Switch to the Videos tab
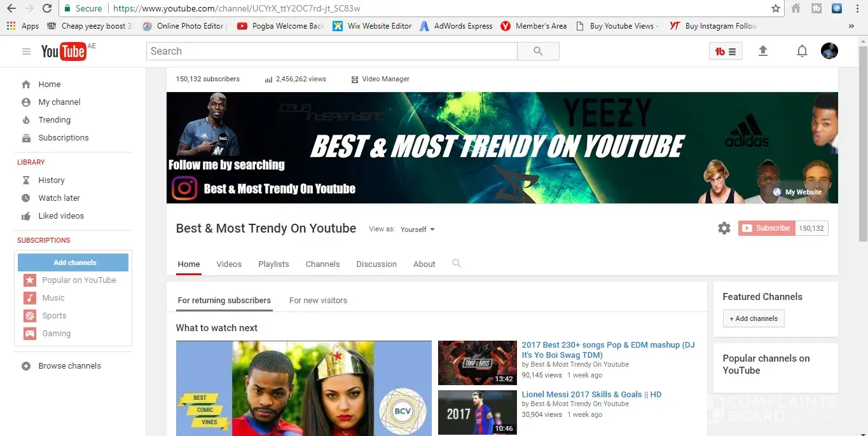868x436 pixels. click(x=229, y=264)
